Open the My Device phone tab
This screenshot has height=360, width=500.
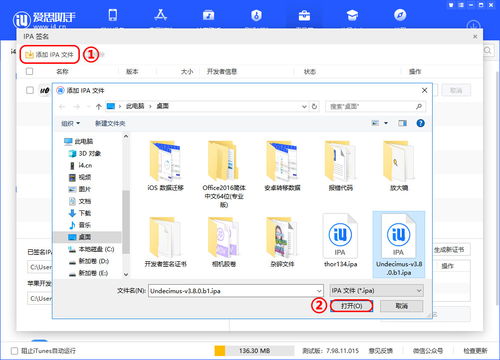[x=113, y=15]
